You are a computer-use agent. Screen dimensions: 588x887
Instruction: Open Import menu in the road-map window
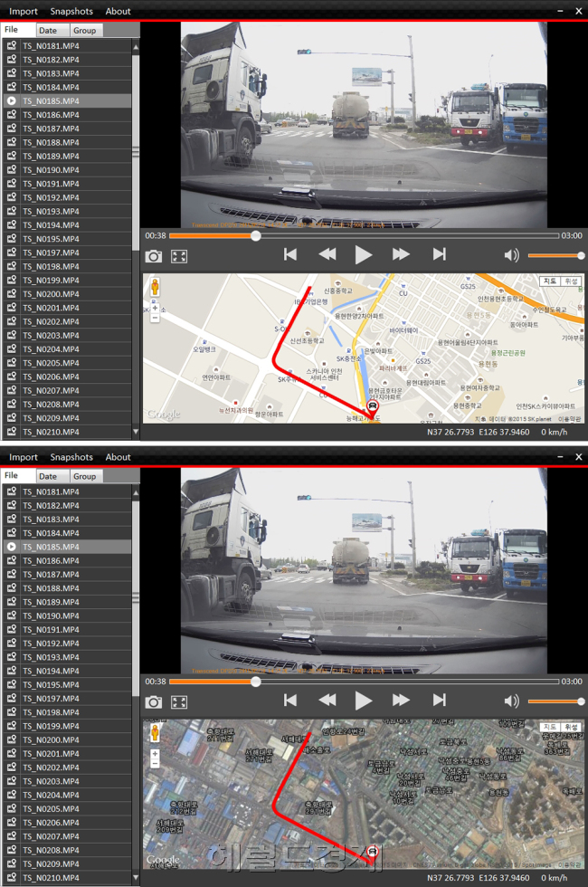24,11
